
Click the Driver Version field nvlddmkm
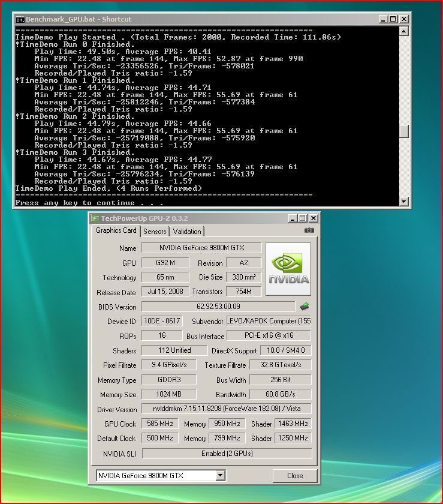pyautogui.click(x=227, y=409)
